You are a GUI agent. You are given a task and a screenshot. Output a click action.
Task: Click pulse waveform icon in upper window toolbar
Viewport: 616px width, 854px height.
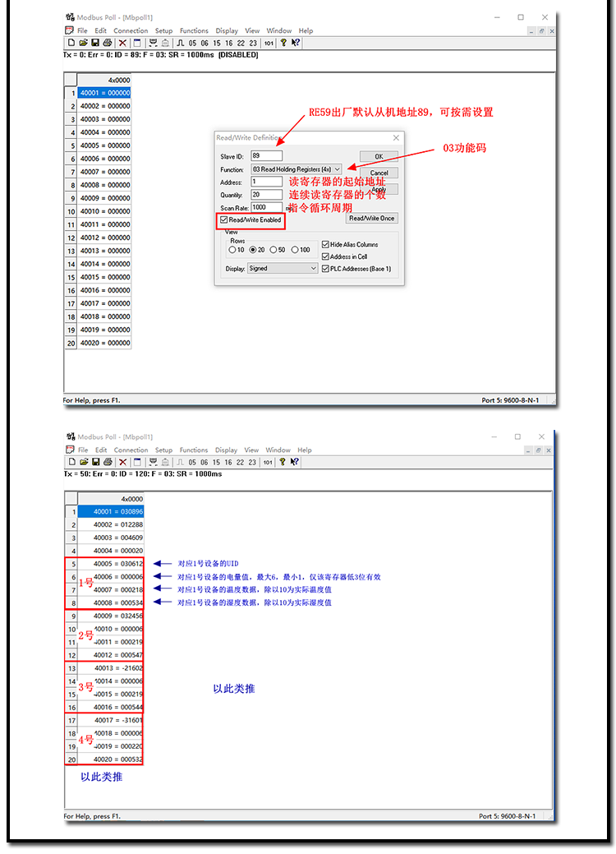click(x=180, y=43)
